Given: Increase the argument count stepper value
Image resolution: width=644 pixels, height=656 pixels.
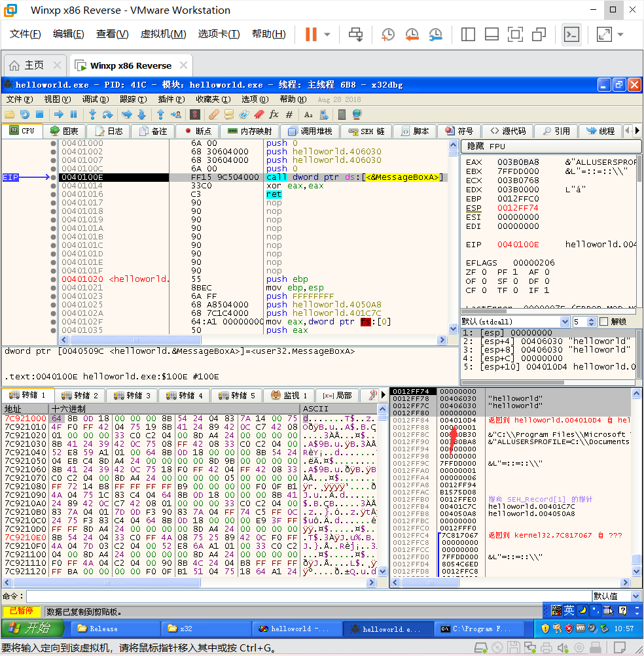Looking at the screenshot, I should tap(591, 319).
